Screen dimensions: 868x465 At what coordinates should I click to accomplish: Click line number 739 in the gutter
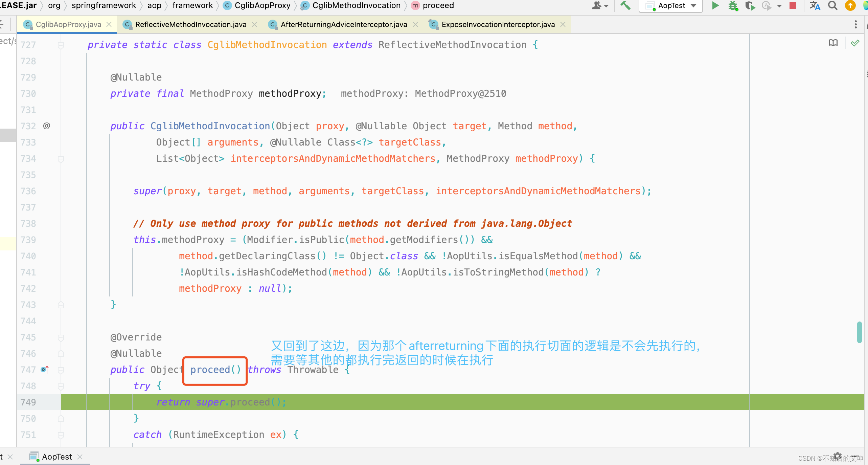[x=28, y=240]
